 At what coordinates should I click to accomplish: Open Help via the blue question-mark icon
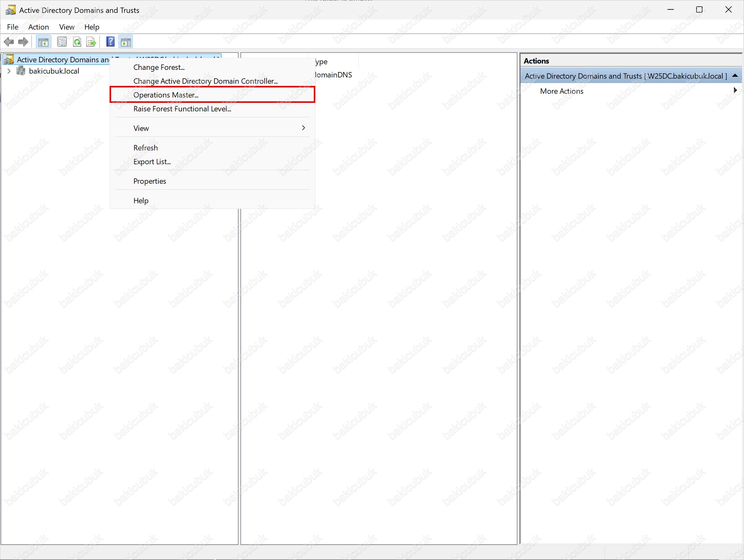[110, 42]
